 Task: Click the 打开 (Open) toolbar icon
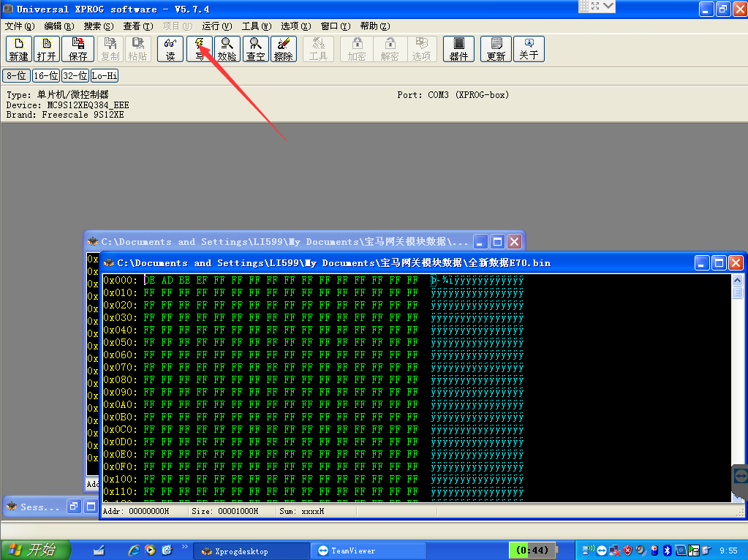(x=46, y=49)
